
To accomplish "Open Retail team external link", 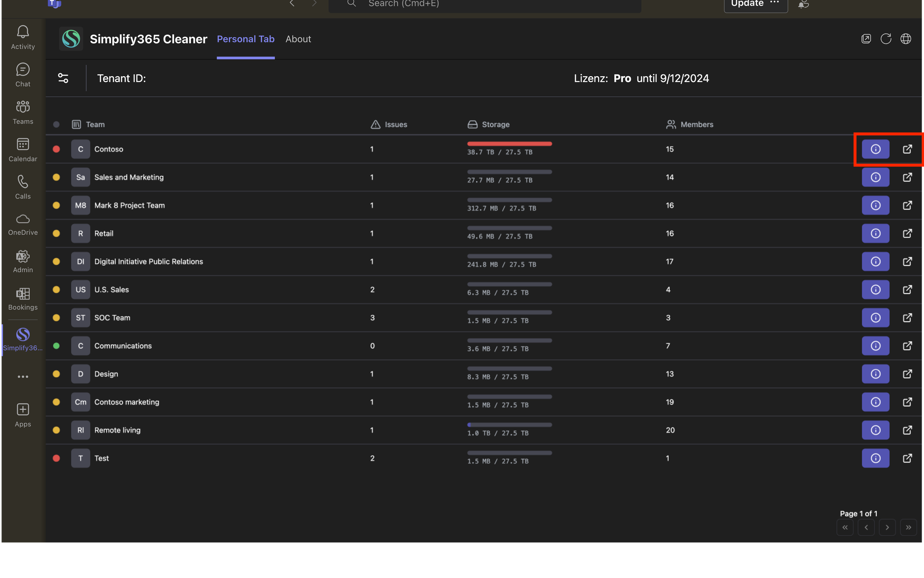I will pos(907,233).
